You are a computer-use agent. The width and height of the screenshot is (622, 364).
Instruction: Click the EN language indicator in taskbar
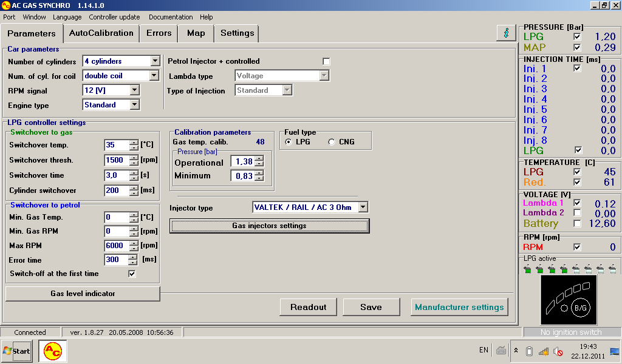(484, 350)
